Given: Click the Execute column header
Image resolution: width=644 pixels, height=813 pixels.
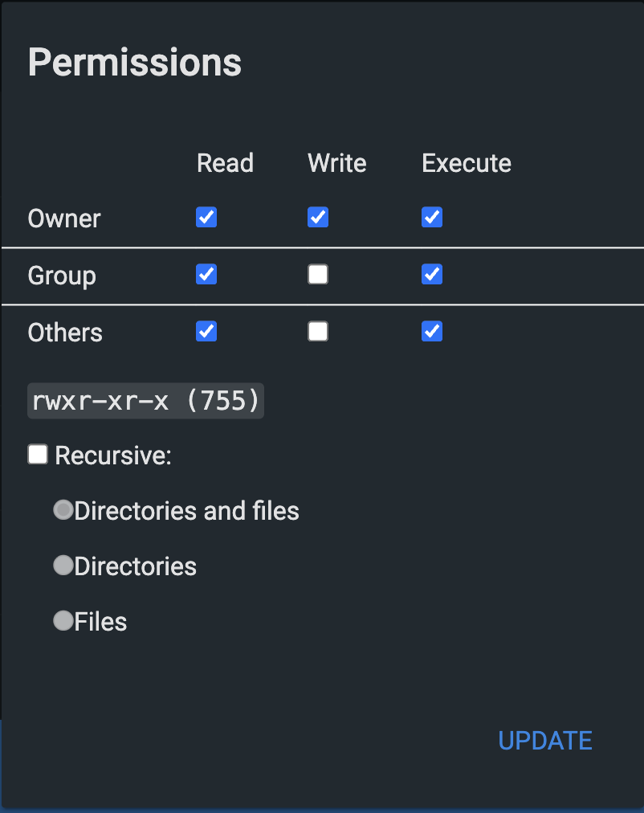Looking at the screenshot, I should coord(467,163).
